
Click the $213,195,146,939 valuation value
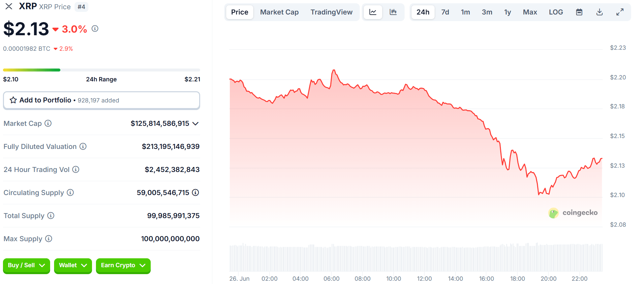pos(171,147)
